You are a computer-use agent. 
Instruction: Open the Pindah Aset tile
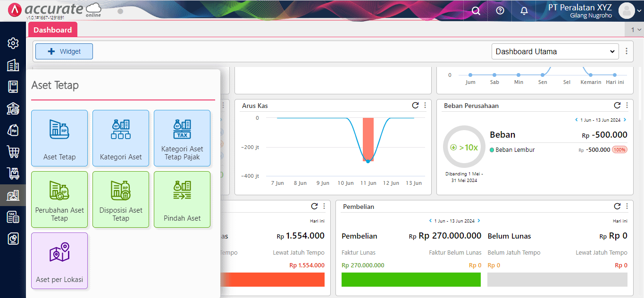pos(182,199)
